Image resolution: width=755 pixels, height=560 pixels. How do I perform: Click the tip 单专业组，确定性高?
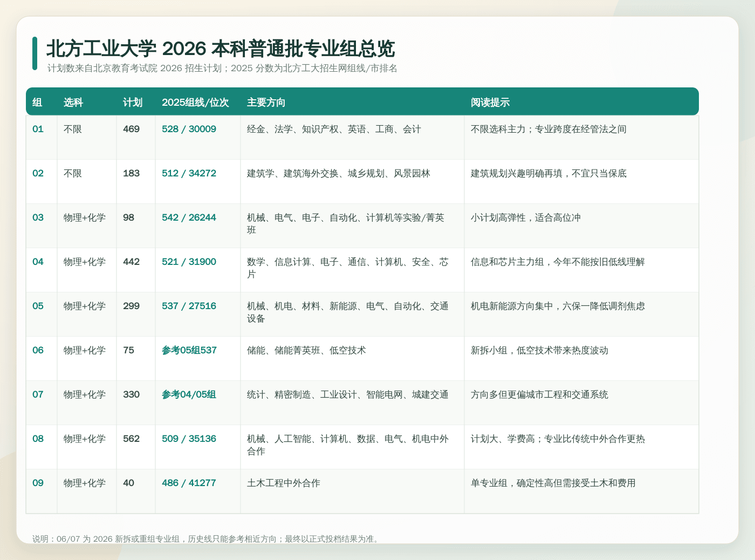click(x=553, y=483)
